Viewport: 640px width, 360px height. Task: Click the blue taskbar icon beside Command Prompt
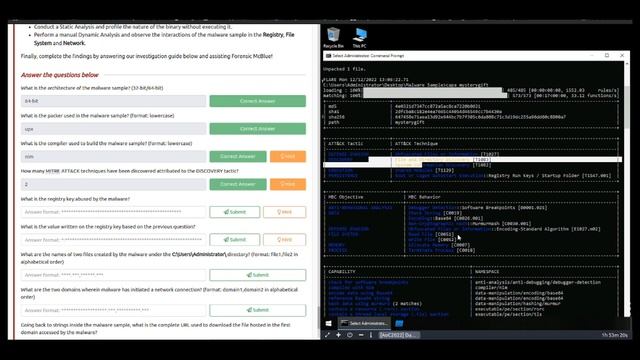click(399, 323)
